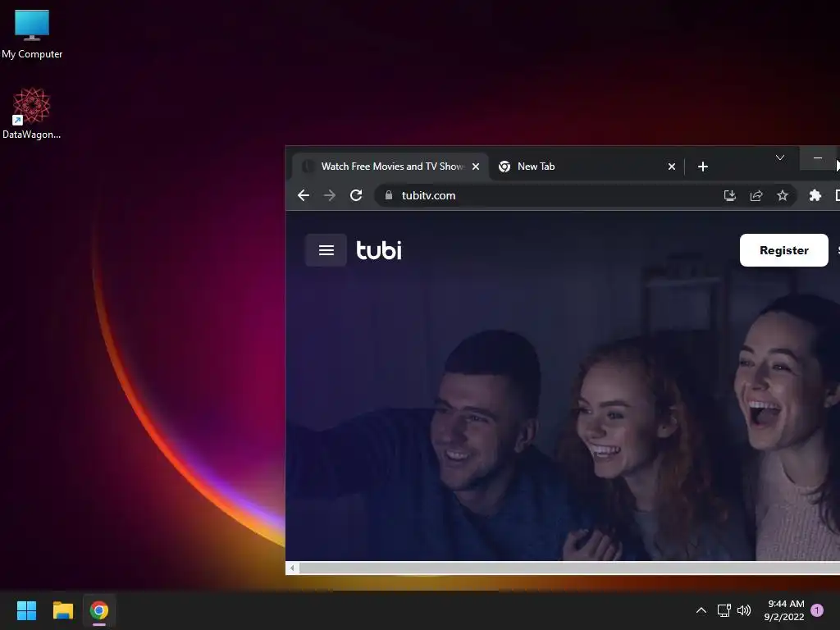Go back in Chrome

point(304,195)
